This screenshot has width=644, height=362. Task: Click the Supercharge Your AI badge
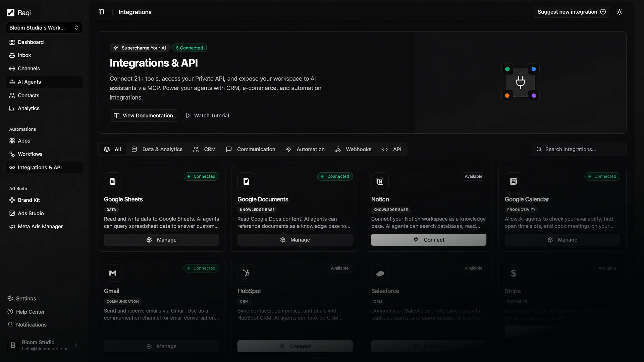[140, 48]
